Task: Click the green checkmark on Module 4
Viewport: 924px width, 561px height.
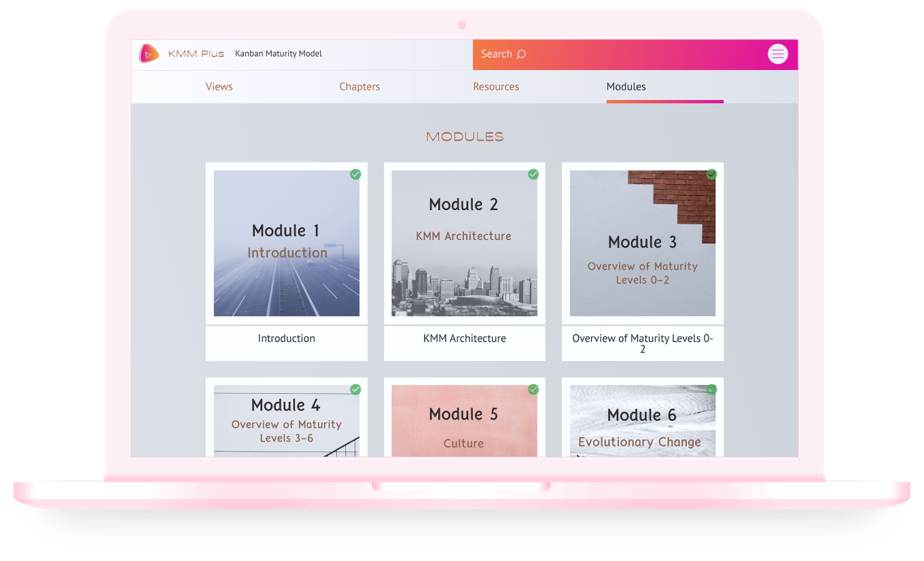Action: click(x=355, y=389)
